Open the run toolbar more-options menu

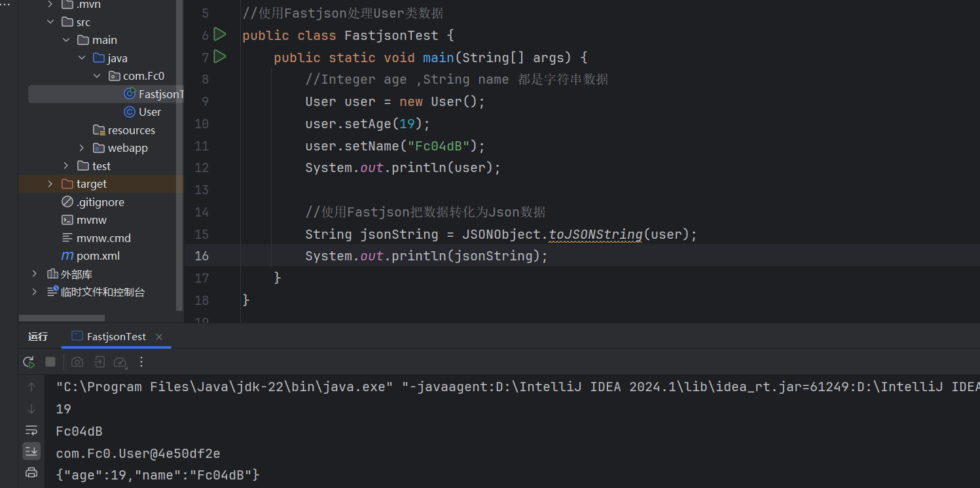pos(141,362)
